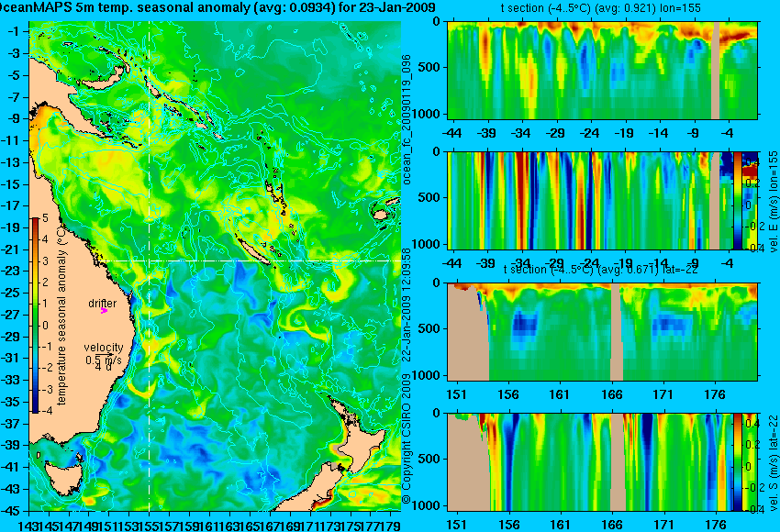Image resolution: width=780 pixels, height=532 pixels.
Task: Click the magenta drifter marker on Australia
Action: pos(104,311)
